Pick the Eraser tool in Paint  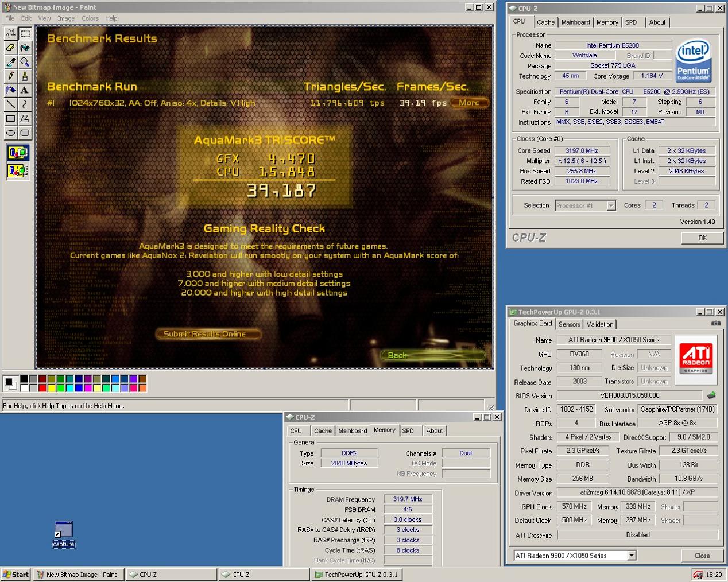click(x=10, y=48)
